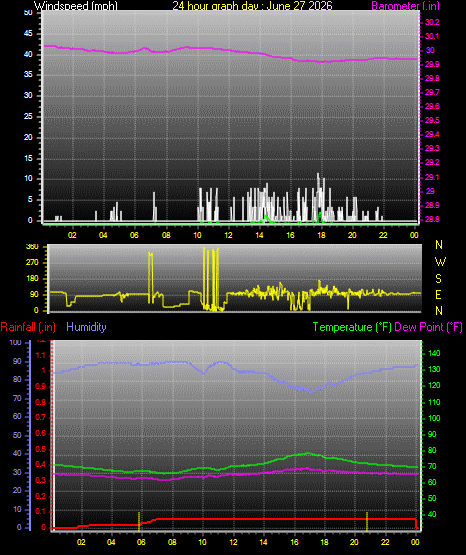Click the yellow sunset marker near 21
466x555 pixels.
(367, 521)
